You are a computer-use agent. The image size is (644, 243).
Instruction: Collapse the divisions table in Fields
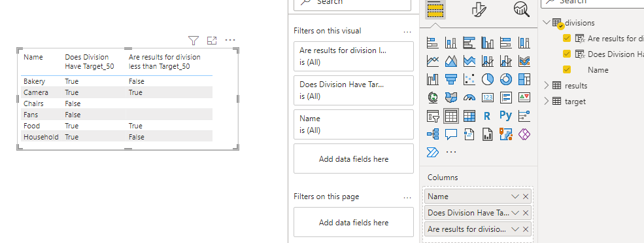tap(546, 22)
